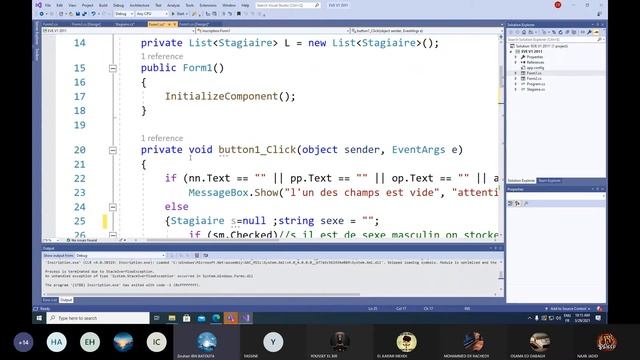Screen dimensions: 640x360
Task: Click the Save icon in the toolbar
Action: coord(78,14)
